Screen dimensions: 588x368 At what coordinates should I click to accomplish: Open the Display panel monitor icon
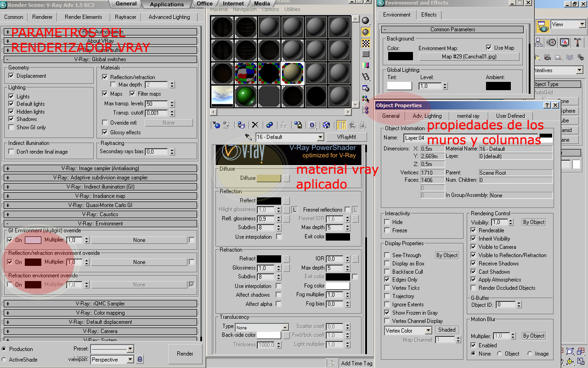pos(564,42)
